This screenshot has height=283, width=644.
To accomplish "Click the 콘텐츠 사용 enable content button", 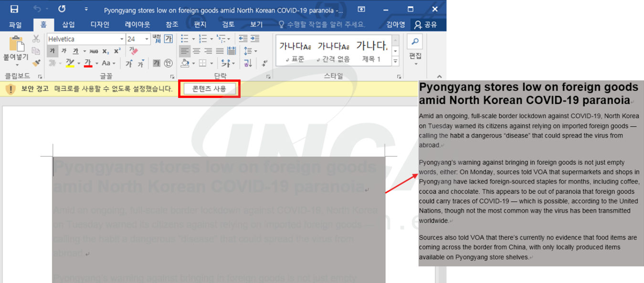I will coord(209,89).
